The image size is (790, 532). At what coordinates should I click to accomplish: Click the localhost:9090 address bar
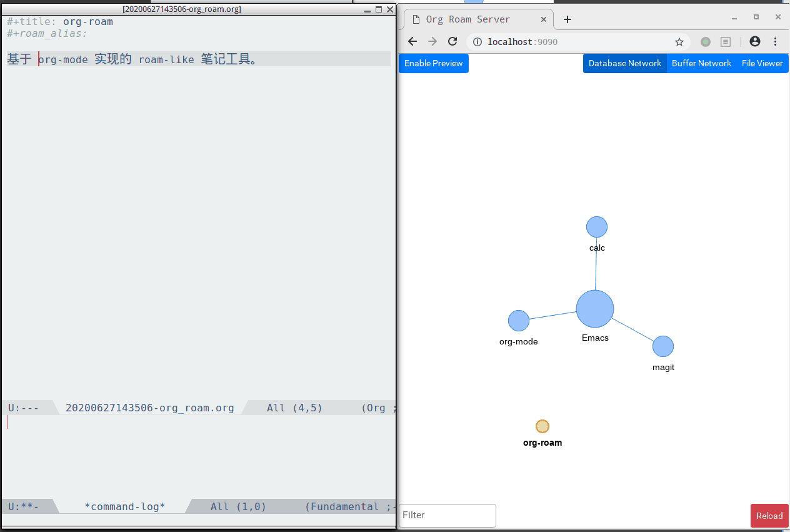point(578,42)
